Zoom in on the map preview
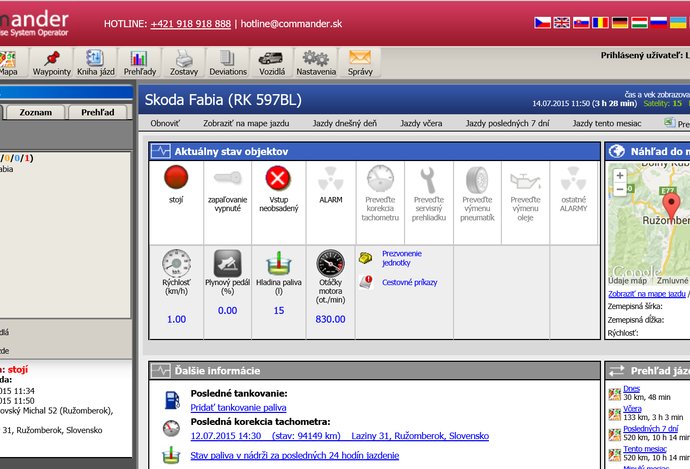The height and width of the screenshot is (469, 690). [620, 175]
